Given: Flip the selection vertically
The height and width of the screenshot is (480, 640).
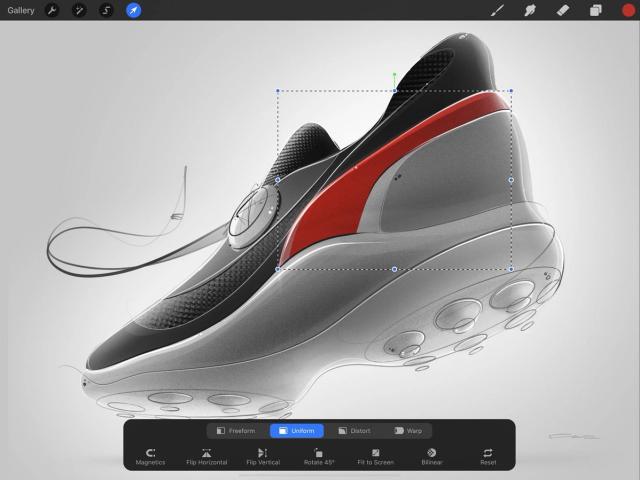Looking at the screenshot, I should pos(263,457).
